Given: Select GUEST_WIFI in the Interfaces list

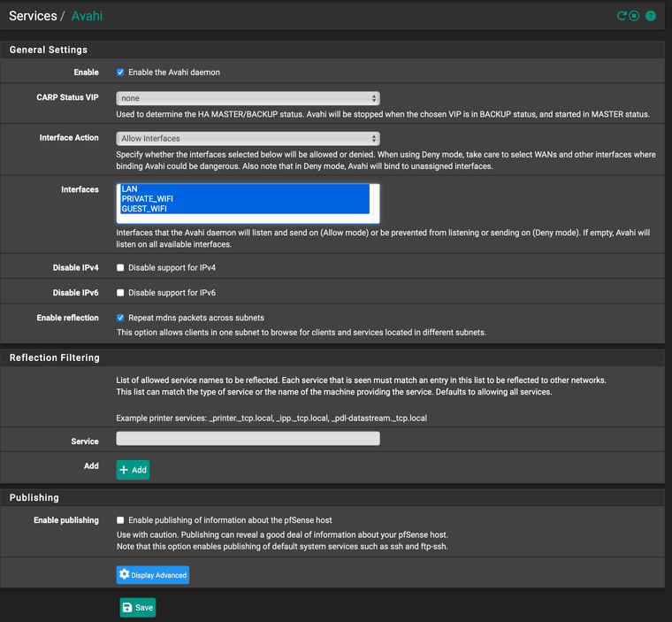Looking at the screenshot, I should [x=245, y=209].
